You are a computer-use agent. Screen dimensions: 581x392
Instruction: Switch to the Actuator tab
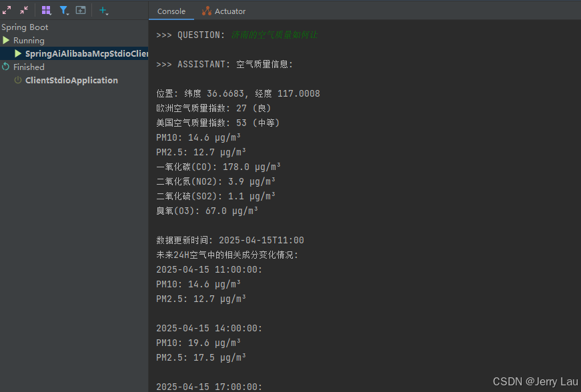[224, 11]
